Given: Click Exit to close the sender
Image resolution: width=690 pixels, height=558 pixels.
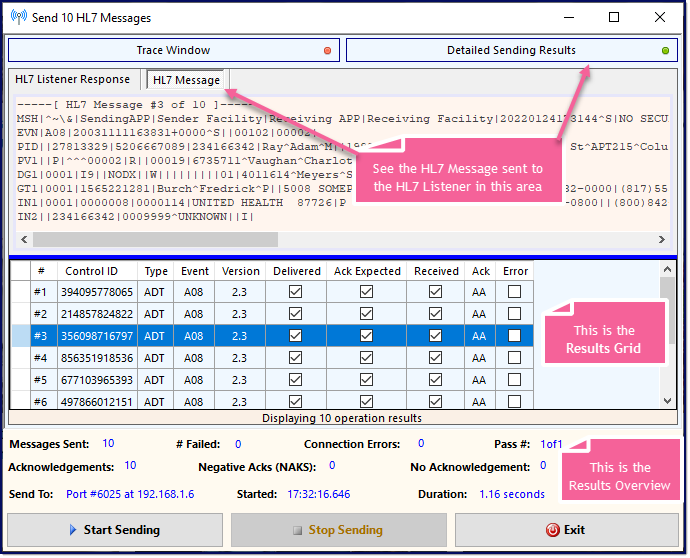Looking at the screenshot, I should 566,530.
